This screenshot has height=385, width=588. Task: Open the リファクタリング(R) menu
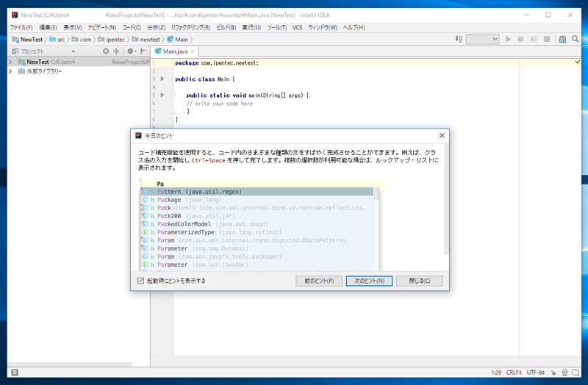coord(190,27)
